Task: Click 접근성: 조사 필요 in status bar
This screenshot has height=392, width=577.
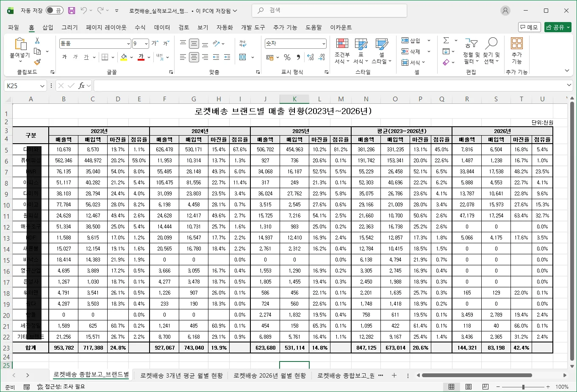Action: pos(61,386)
